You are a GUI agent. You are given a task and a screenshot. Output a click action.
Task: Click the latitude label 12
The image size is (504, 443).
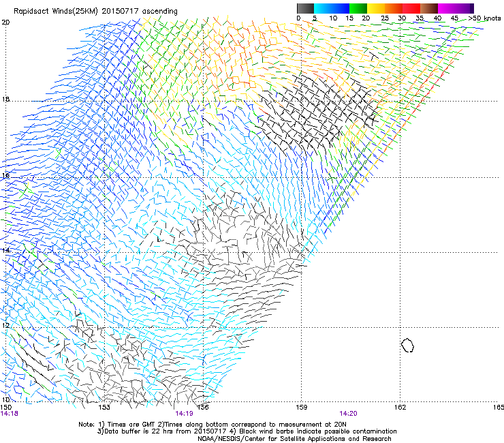pyautogui.click(x=5, y=326)
